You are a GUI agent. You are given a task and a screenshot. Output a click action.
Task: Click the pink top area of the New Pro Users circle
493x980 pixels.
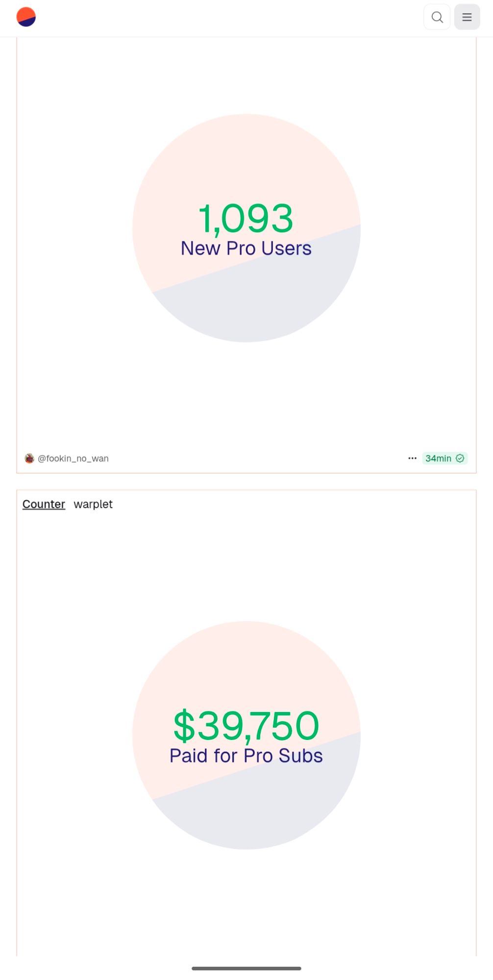click(x=245, y=157)
